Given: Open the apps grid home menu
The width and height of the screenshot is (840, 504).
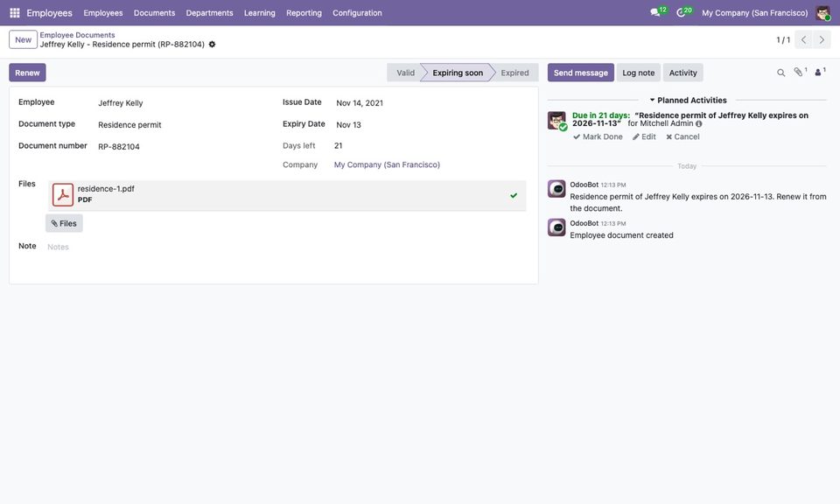Looking at the screenshot, I should click(15, 13).
